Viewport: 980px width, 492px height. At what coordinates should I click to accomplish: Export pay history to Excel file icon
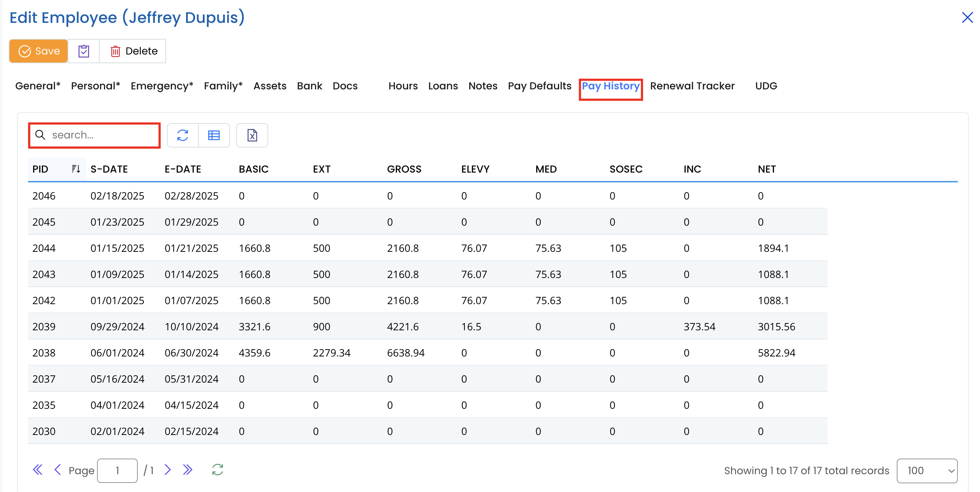[x=252, y=136]
